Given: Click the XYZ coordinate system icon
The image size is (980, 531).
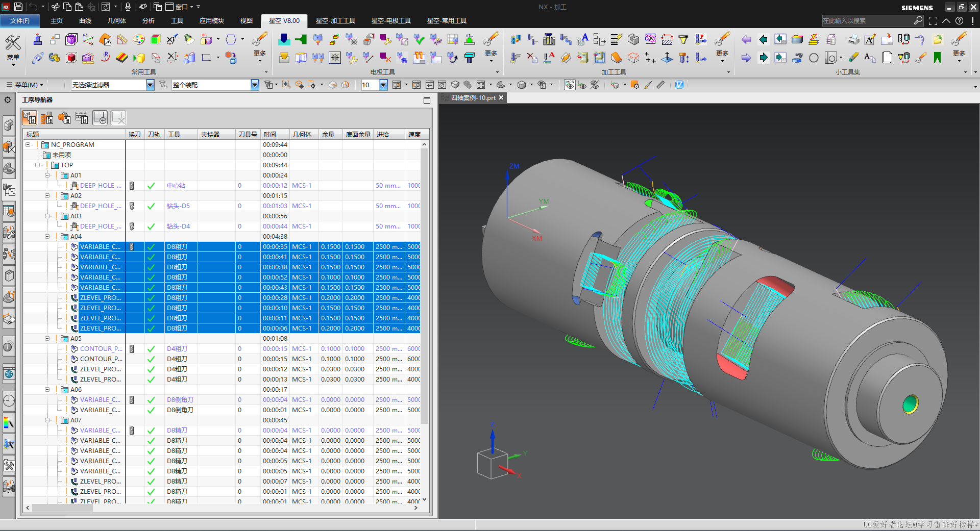Looking at the screenshot, I should pos(88,39).
